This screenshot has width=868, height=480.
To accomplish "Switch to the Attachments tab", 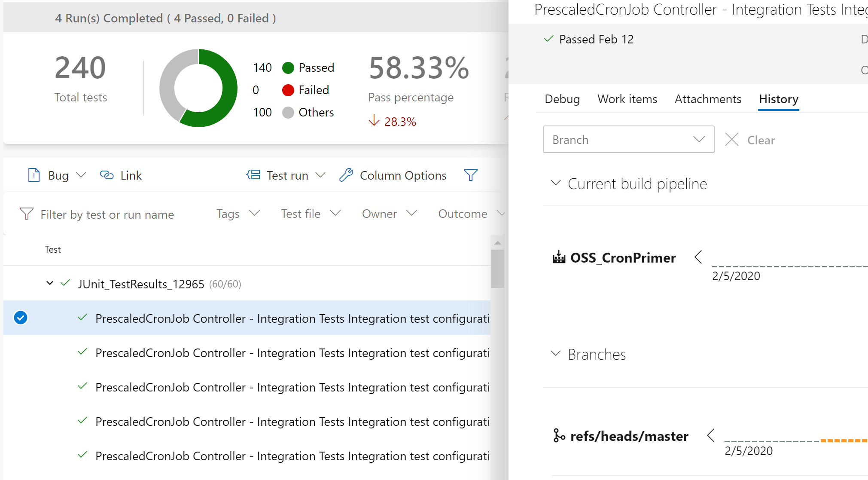I will click(708, 99).
